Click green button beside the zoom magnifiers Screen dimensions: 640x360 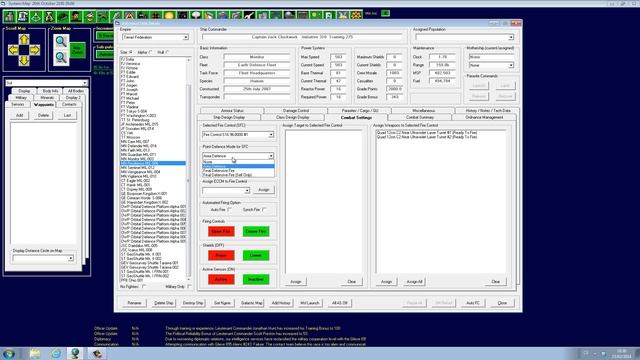(77, 50)
